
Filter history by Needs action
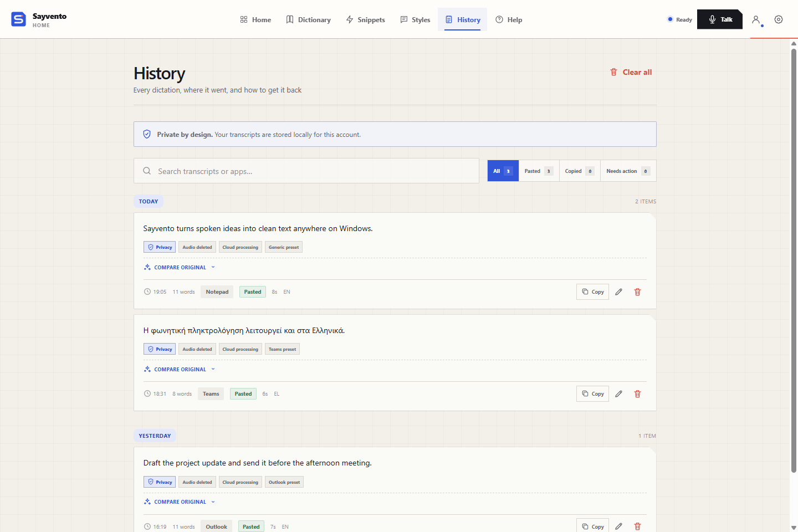(628, 171)
